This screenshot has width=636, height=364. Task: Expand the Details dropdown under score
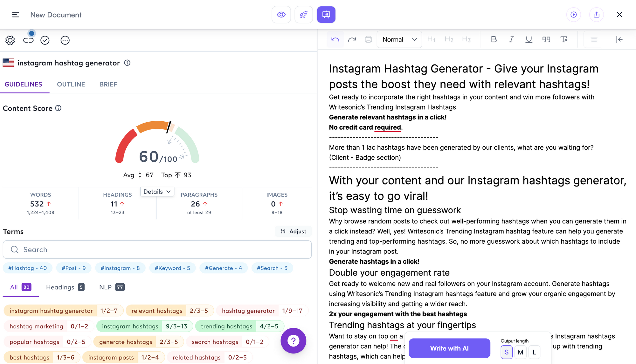point(157,192)
